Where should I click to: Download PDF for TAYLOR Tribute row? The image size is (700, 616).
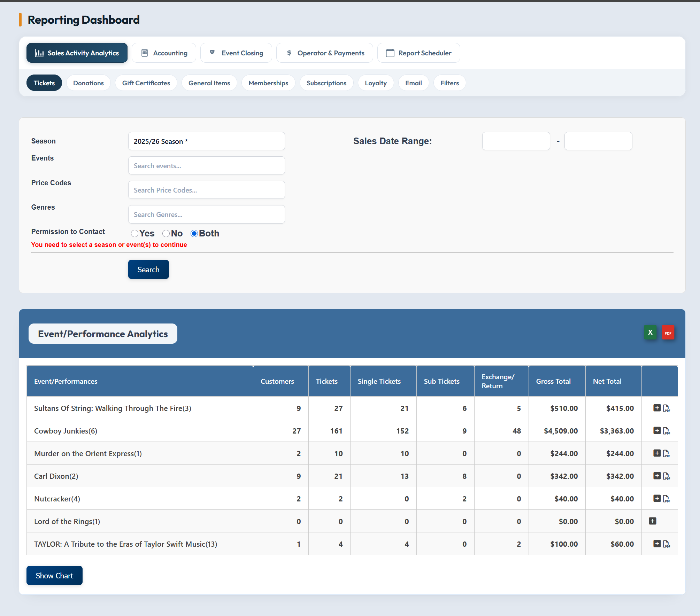(666, 544)
